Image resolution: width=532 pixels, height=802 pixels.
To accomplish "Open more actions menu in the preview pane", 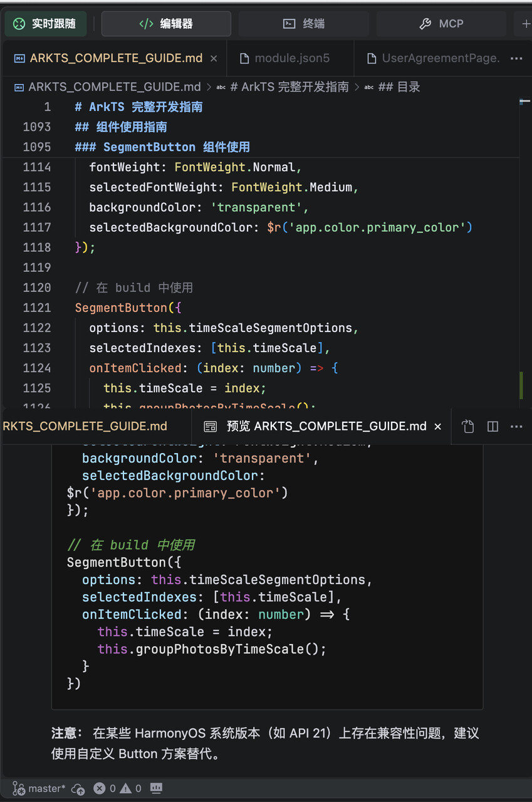I will tap(516, 426).
